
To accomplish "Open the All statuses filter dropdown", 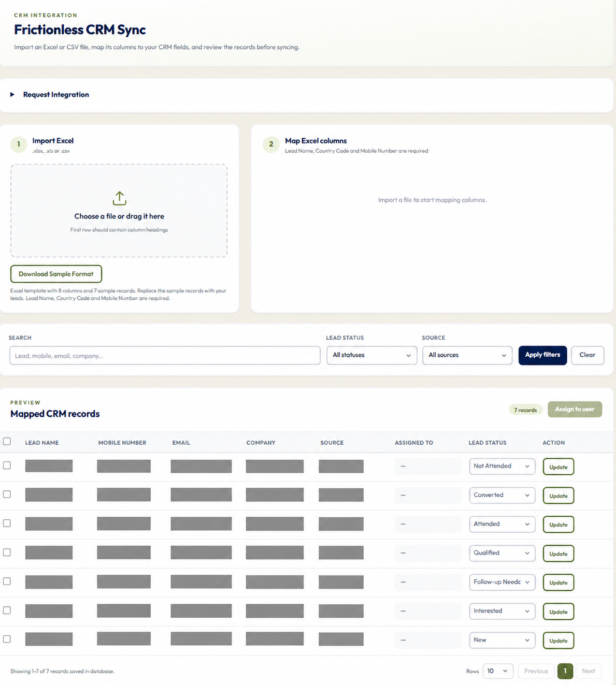I will (x=371, y=355).
